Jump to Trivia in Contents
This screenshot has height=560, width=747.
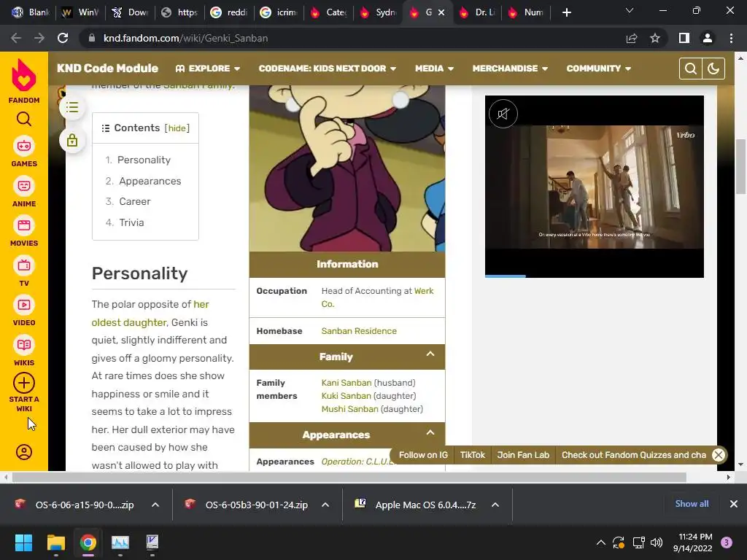[x=131, y=222]
